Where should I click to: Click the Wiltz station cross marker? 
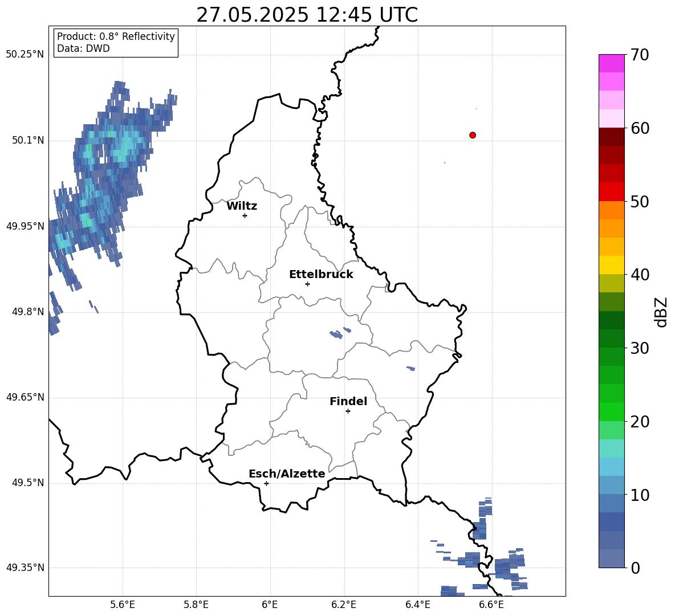click(245, 215)
